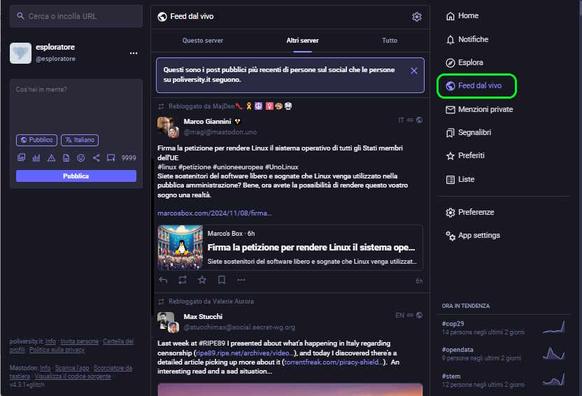Screen dimensions: 582x396
Task: Open advanced options icon beside character counter
Action: [x=111, y=158]
